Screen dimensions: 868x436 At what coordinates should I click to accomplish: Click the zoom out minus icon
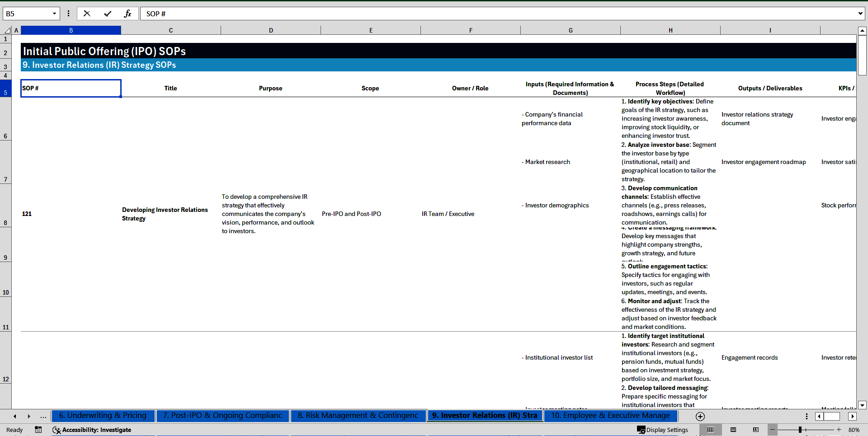click(773, 430)
